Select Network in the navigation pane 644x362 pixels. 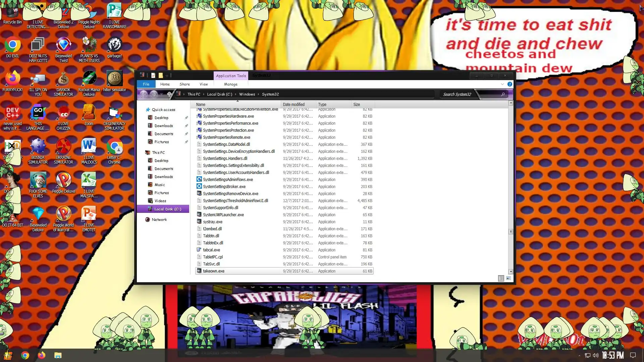159,220
